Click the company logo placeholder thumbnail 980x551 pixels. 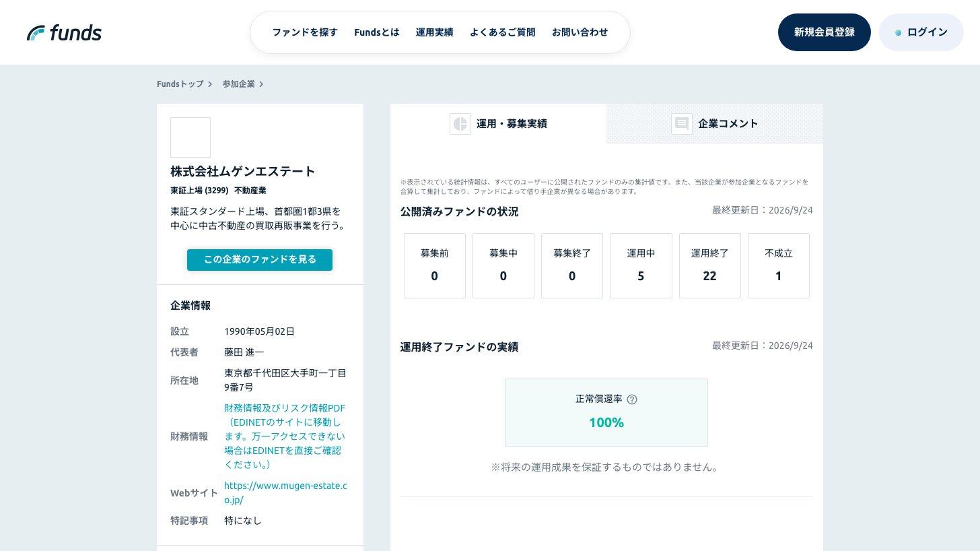click(x=190, y=137)
